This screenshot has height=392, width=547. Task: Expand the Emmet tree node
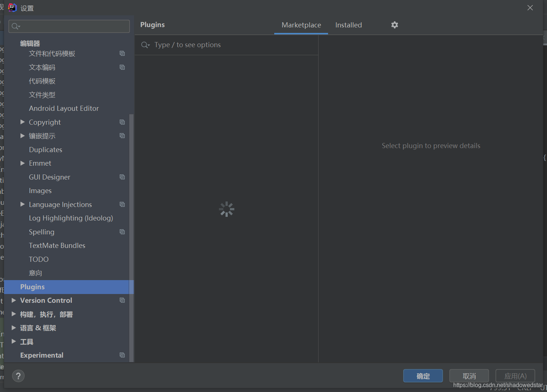coord(22,163)
